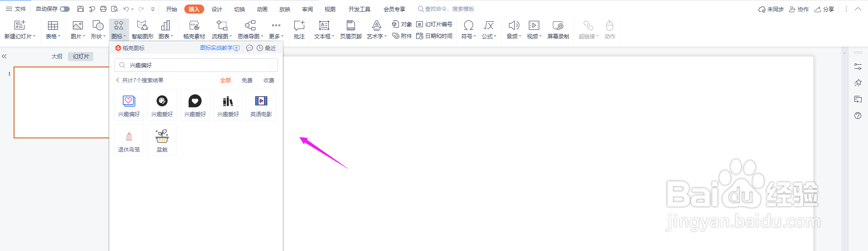The width and height of the screenshot is (868, 251).
Task: Select the 退休鸟笼 icon
Action: point(129,140)
